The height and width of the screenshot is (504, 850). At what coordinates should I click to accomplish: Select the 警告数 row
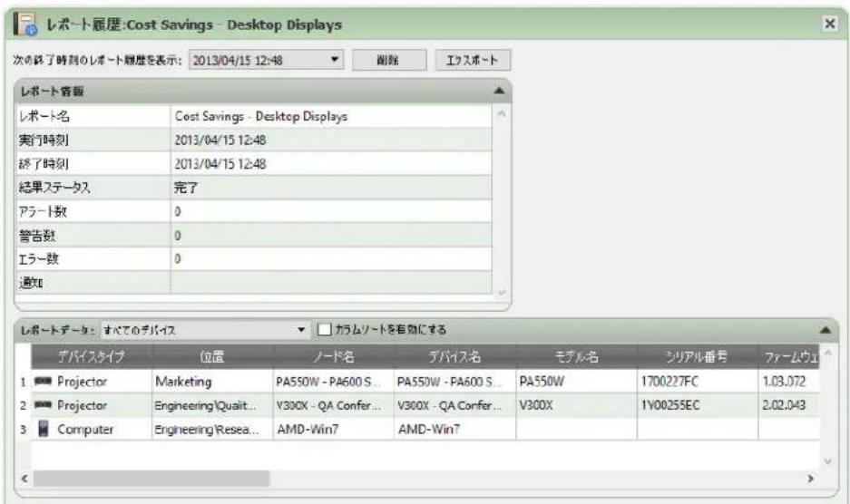coord(254,235)
